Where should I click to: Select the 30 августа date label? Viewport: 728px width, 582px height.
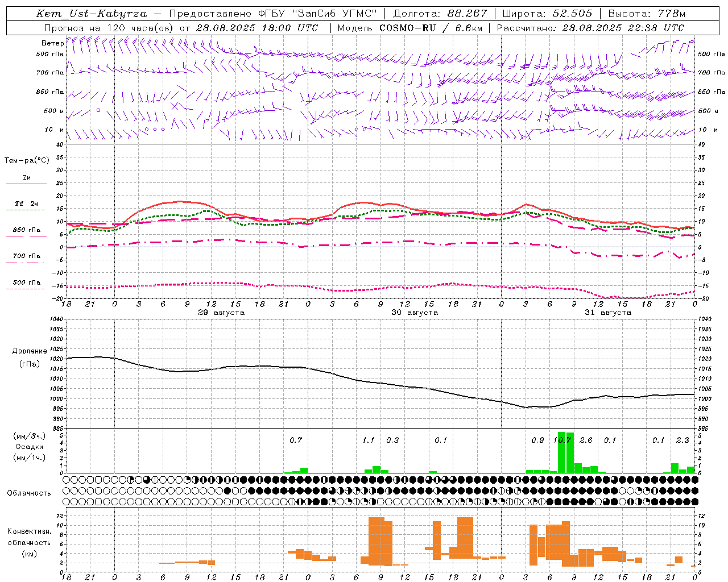pyautogui.click(x=415, y=313)
